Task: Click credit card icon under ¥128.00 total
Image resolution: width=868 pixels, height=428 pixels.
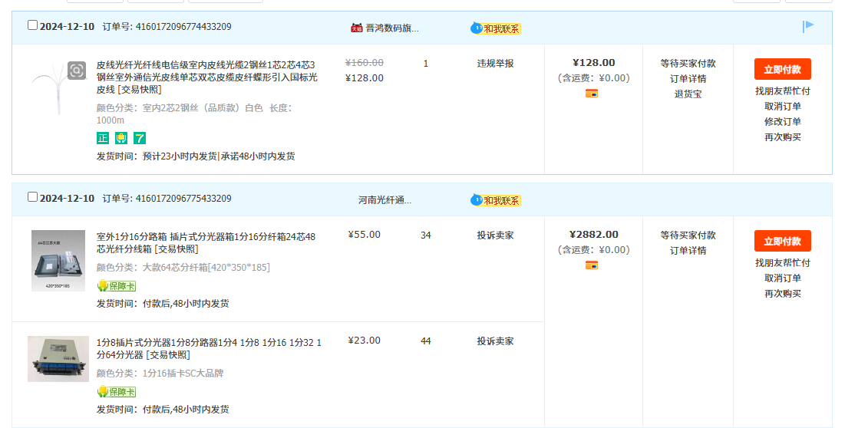Action: pyautogui.click(x=592, y=94)
